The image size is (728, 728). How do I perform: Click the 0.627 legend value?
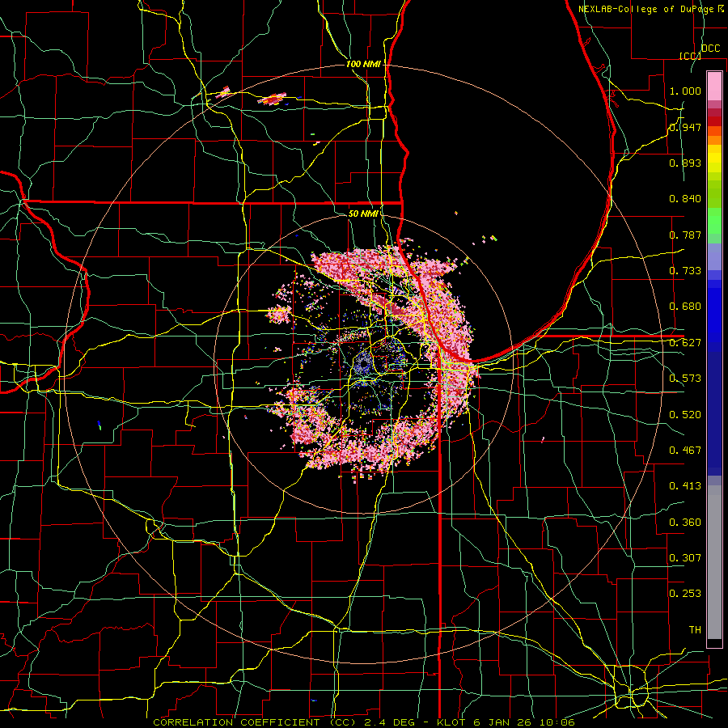[685, 343]
